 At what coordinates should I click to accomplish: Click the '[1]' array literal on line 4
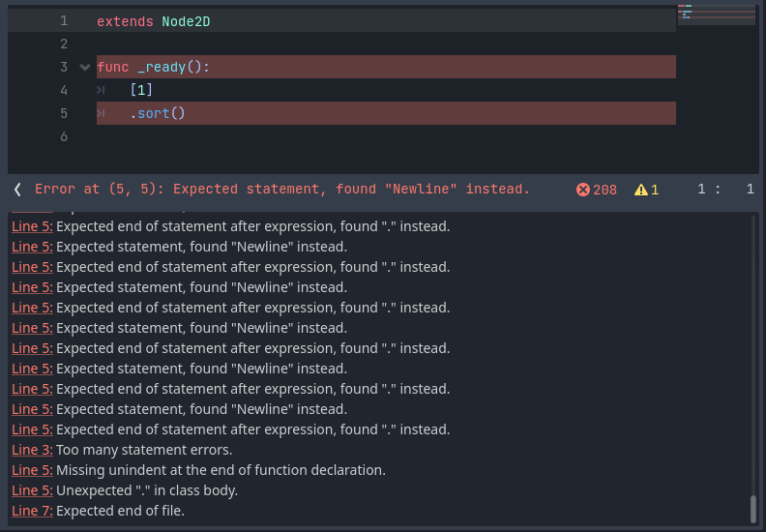[x=141, y=90]
